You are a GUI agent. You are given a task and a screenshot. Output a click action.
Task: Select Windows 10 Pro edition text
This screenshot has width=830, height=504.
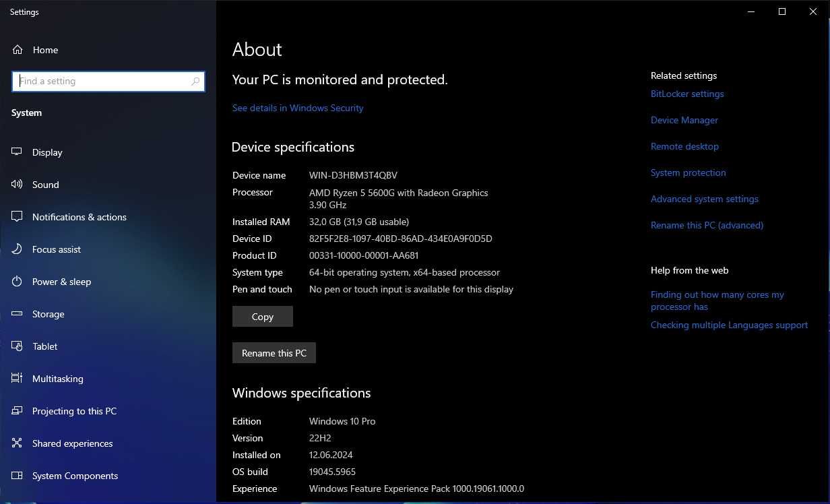point(342,421)
